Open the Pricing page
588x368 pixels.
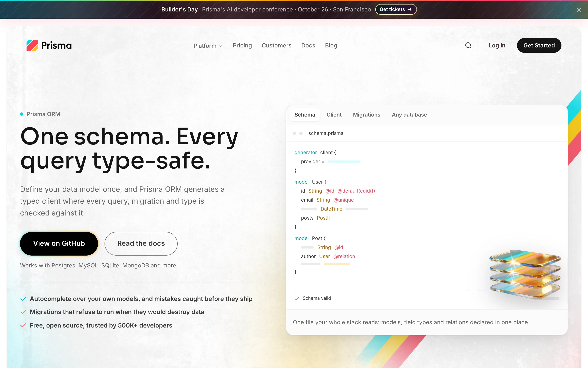click(242, 46)
